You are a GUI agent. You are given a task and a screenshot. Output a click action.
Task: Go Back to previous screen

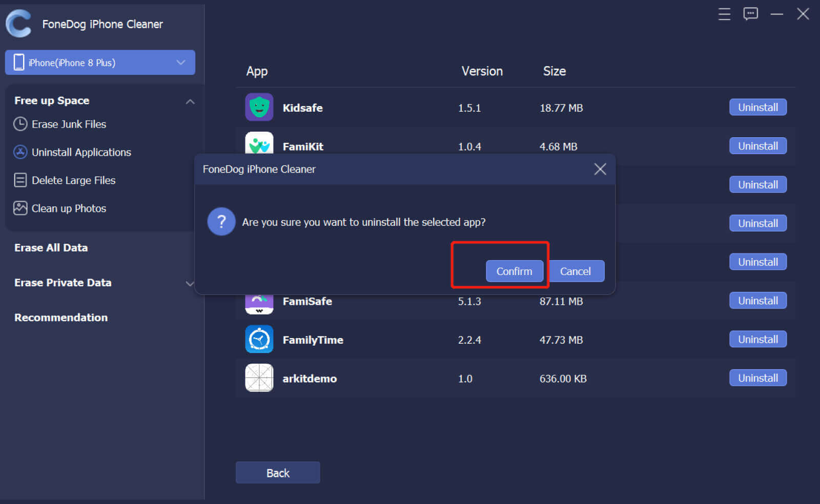278,473
